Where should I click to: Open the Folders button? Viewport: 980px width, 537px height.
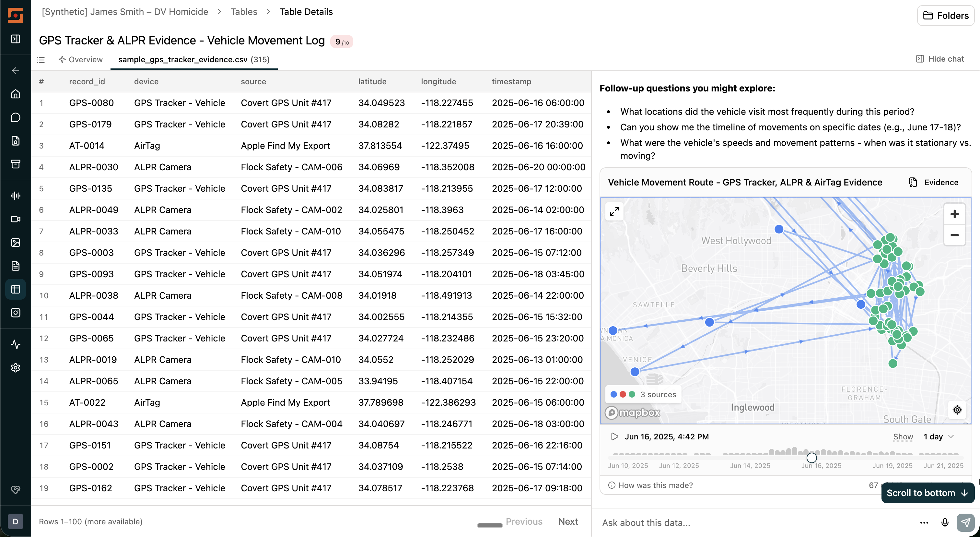pos(945,16)
